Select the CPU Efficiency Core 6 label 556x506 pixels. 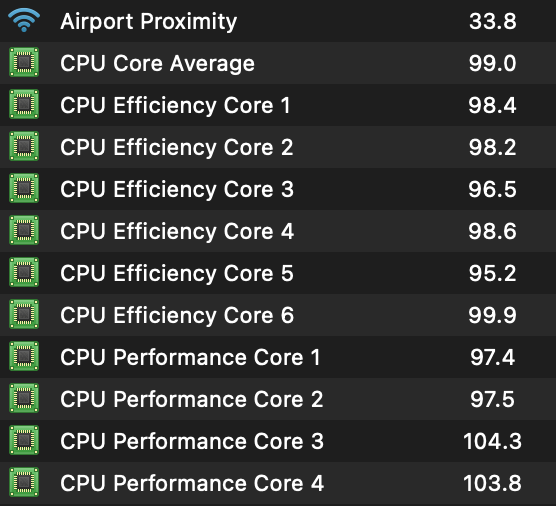tap(177, 315)
